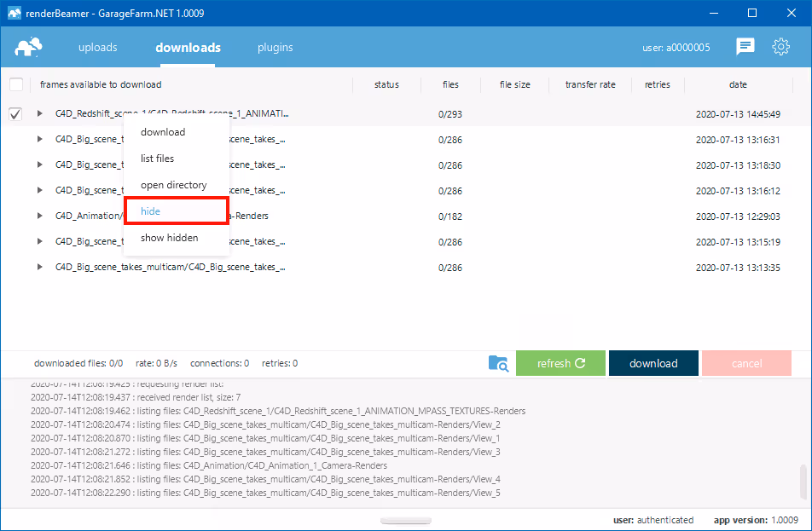The image size is (812, 531).
Task: Click the files column header
Action: tap(450, 84)
